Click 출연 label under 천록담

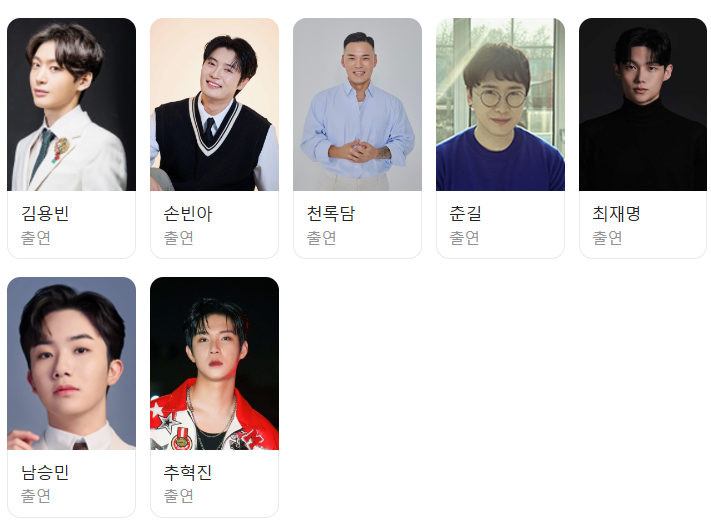(x=321, y=238)
